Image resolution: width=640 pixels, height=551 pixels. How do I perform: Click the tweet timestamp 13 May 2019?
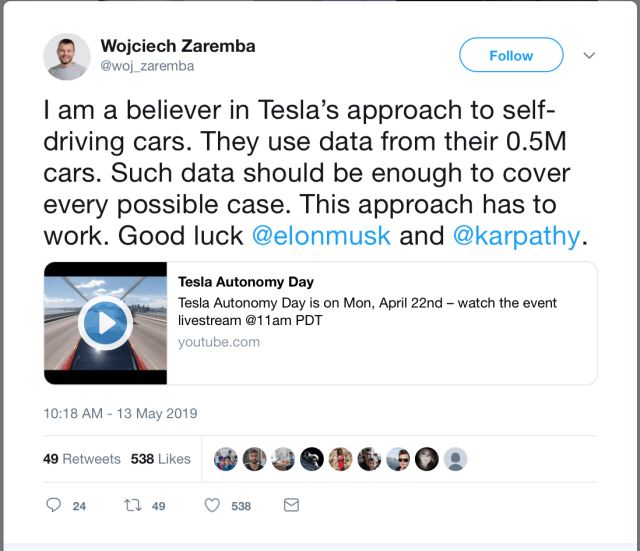[x=120, y=413]
